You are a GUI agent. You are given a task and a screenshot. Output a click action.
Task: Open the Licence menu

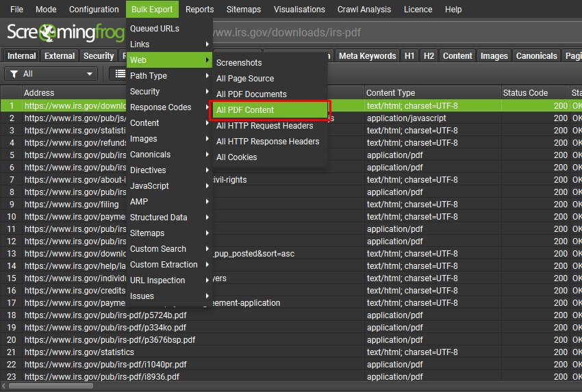[x=418, y=10]
